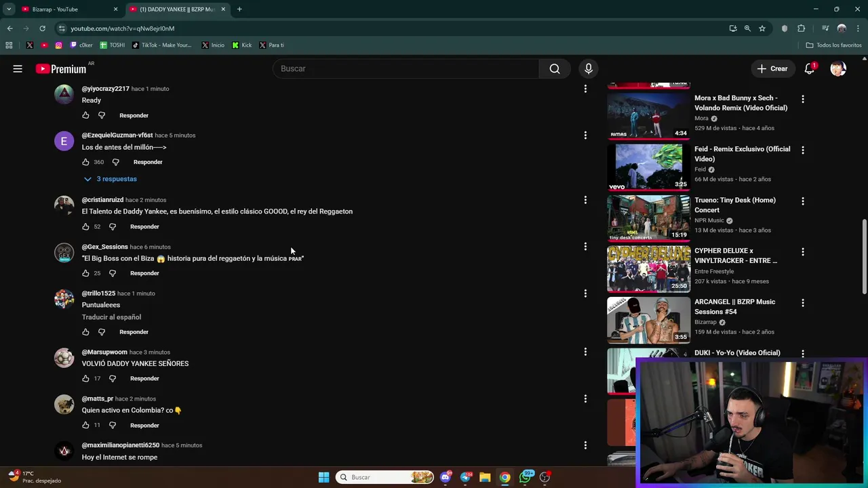Click the magnifier search button in YouTube
The image size is (868, 488).
pyautogui.click(x=555, y=68)
